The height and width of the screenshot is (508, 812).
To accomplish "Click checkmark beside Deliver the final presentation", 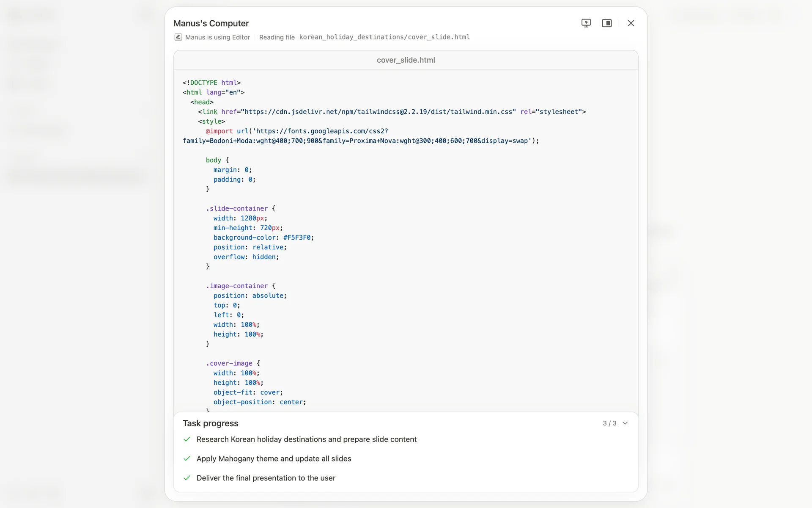I will [x=187, y=478].
